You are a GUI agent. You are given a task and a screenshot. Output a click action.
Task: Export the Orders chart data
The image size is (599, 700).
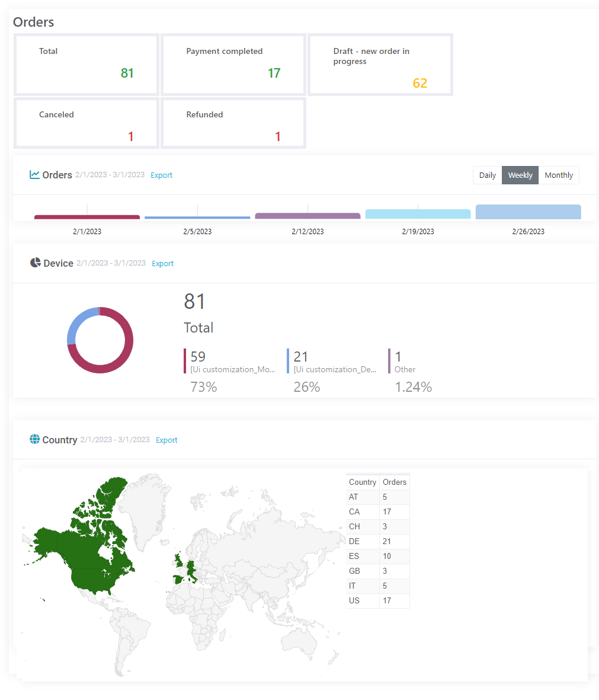(x=161, y=175)
